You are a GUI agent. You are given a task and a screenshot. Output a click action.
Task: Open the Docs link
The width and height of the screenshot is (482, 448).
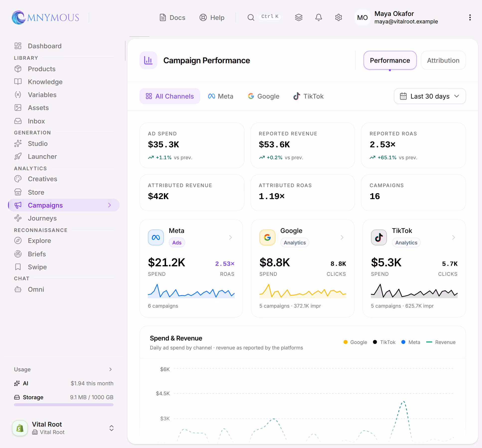172,18
